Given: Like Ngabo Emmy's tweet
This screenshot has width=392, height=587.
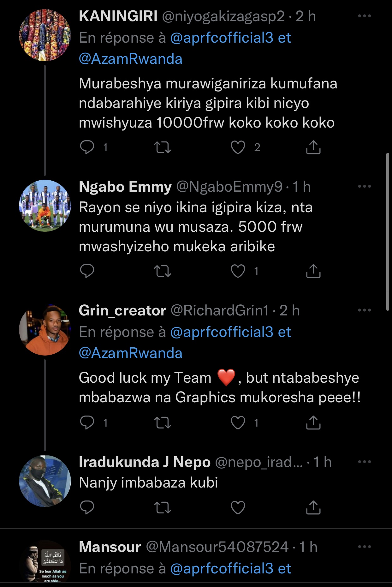Looking at the screenshot, I should (x=238, y=271).
